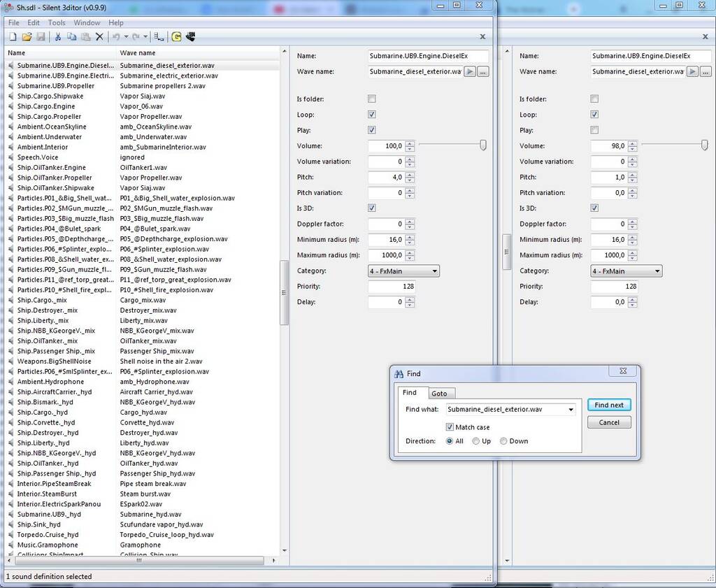Viewport: 716px width, 588px height.
Task: Browse wave file in the right window panel
Action: tap(706, 72)
